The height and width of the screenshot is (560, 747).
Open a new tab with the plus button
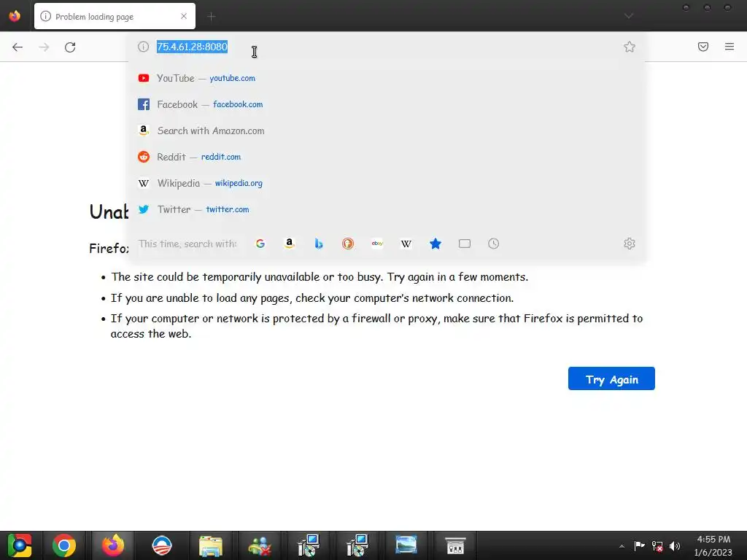pos(211,17)
